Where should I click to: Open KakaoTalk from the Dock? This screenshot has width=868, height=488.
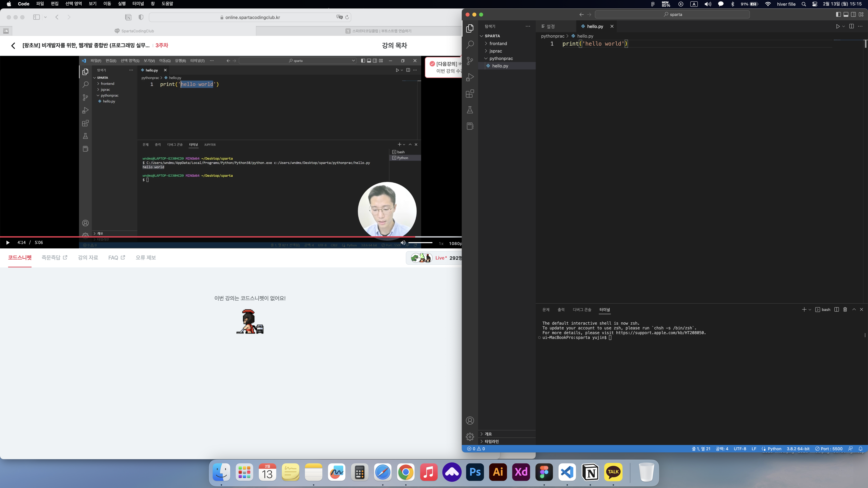point(613,472)
